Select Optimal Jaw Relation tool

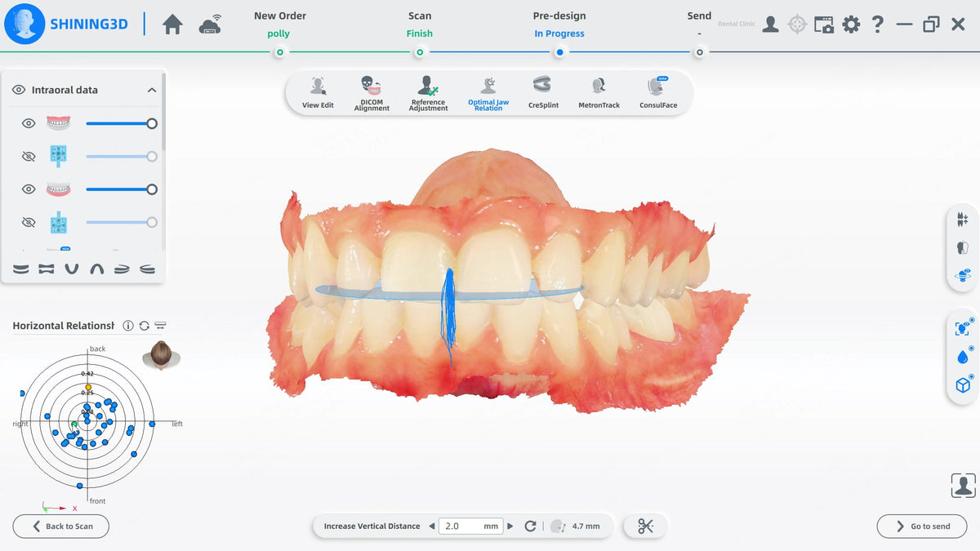pos(488,92)
